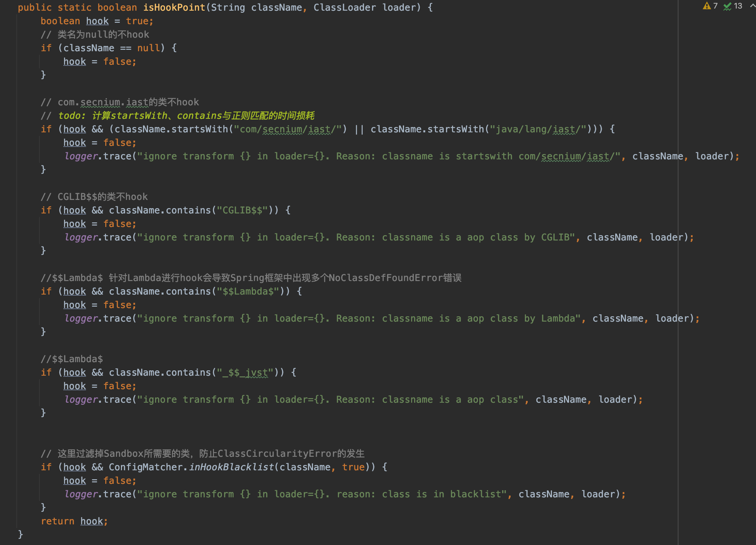The image size is (756, 545).
Task: Click the typos count number 13
Action: click(738, 6)
